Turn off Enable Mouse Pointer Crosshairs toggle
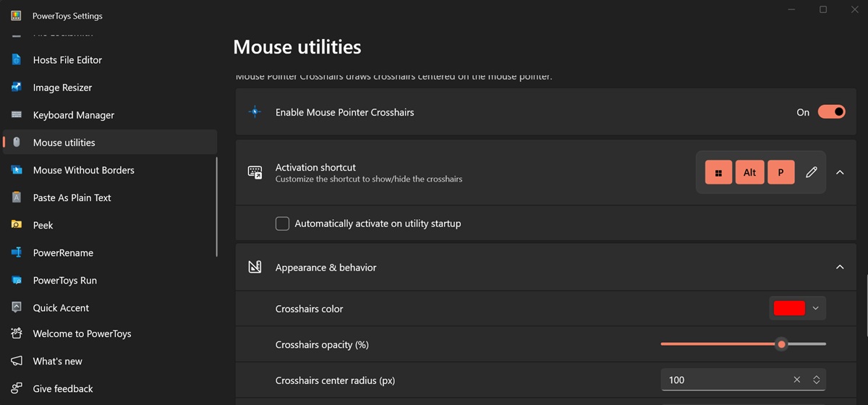Image resolution: width=868 pixels, height=405 pixels. (x=831, y=112)
